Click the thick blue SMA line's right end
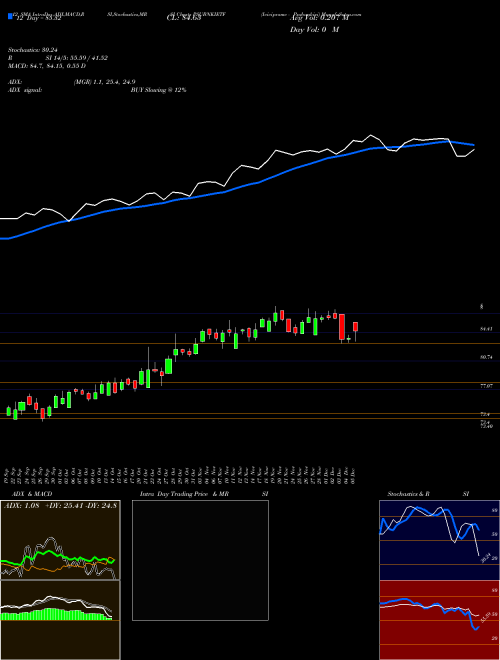This screenshot has height=660, width=500. click(473, 145)
